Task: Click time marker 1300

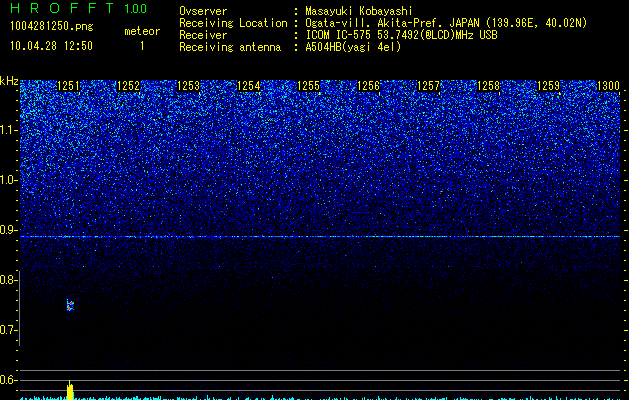Action: click(x=609, y=86)
